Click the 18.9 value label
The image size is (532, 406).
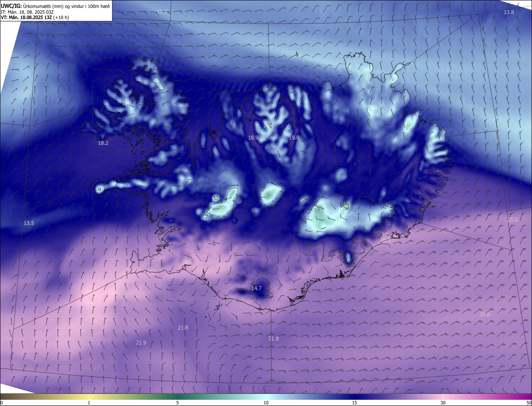253,137
